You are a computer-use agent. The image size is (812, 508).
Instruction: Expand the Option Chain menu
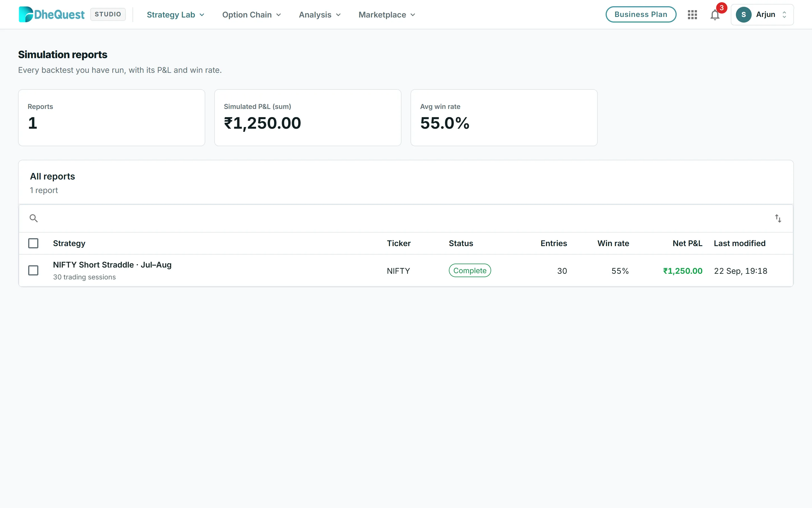[251, 14]
